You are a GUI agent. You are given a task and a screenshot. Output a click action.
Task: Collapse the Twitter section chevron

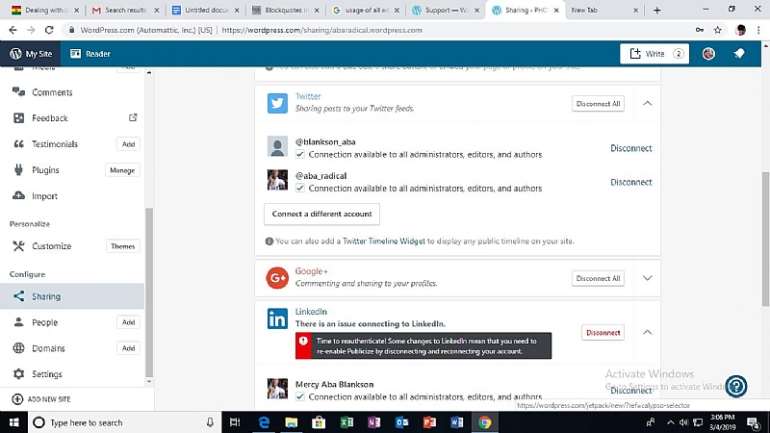pyautogui.click(x=647, y=103)
